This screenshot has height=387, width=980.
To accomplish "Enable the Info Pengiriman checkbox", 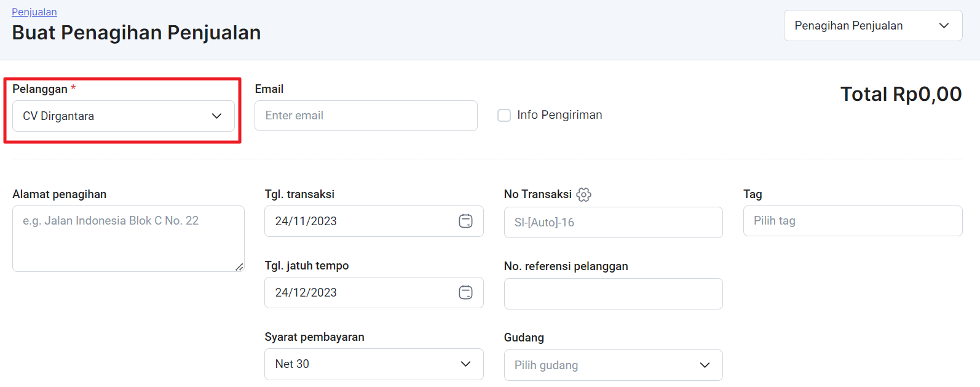I will point(504,115).
